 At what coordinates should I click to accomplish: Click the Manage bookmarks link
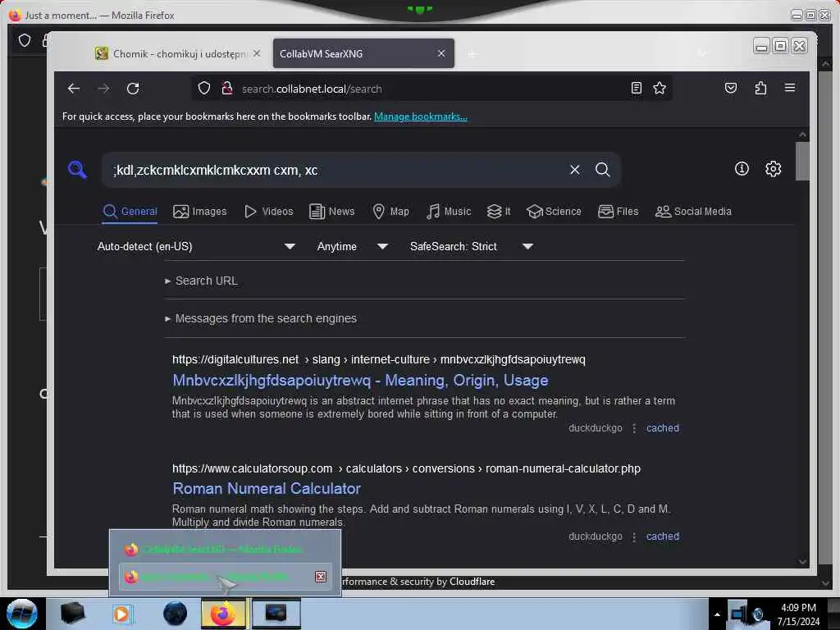click(x=421, y=116)
